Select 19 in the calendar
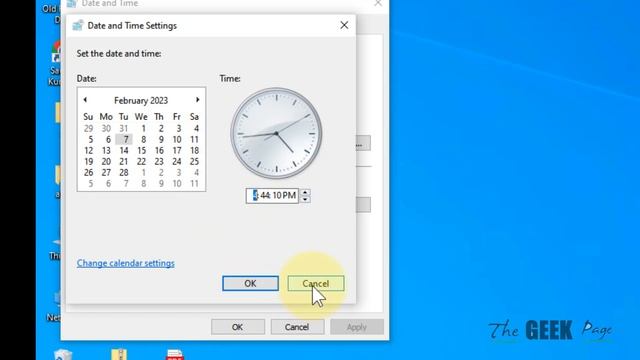This screenshot has width=640, height=360. point(89,162)
